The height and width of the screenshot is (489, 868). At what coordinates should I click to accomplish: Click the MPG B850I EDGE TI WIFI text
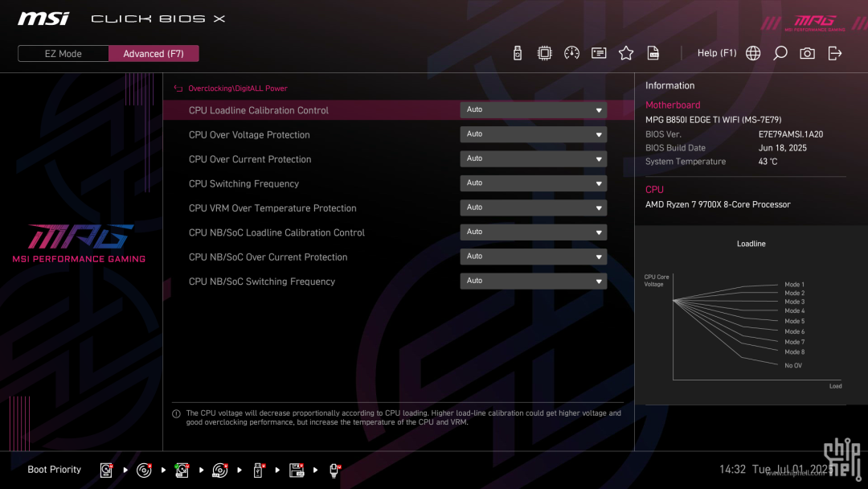coord(714,120)
